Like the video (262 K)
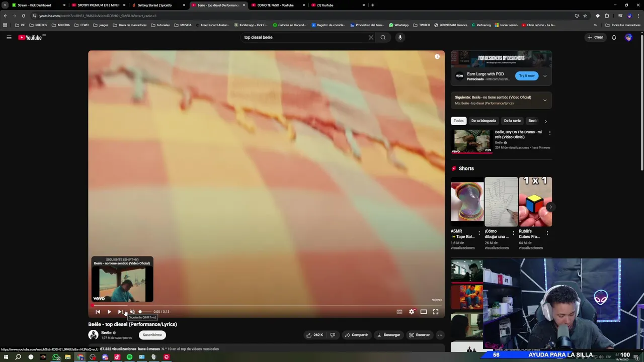 (x=314, y=335)
